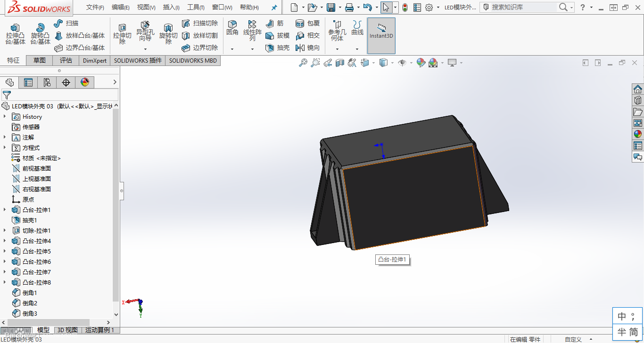Pin the menu bar with the pushpin
This screenshot has height=343, width=644.
pyautogui.click(x=274, y=8)
